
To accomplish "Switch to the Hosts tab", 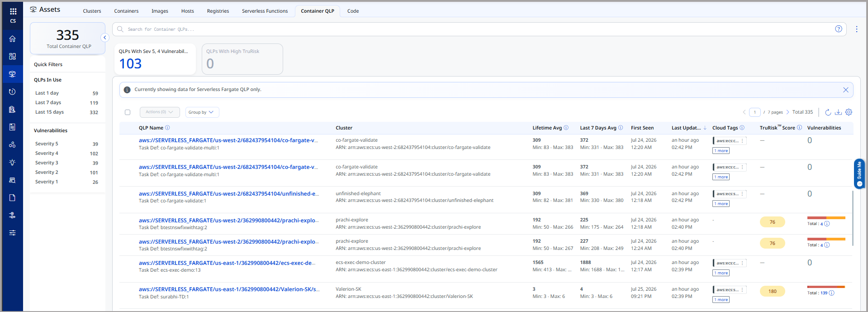I will click(x=188, y=11).
